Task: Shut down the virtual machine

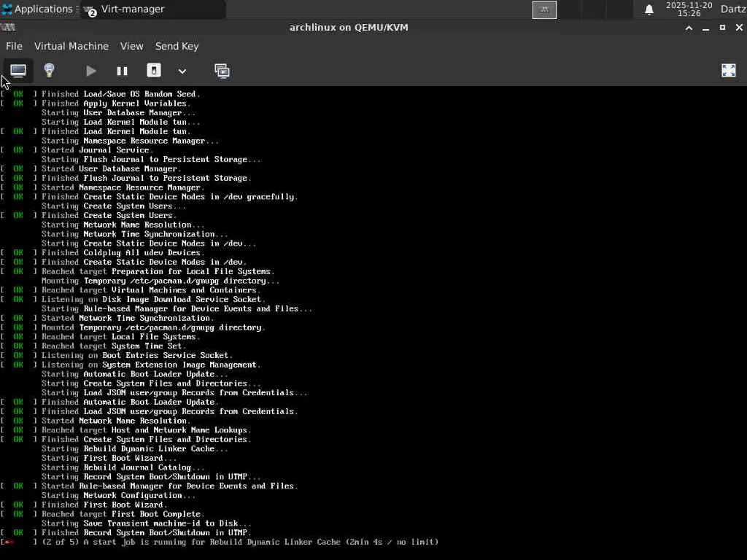Action: [x=153, y=71]
